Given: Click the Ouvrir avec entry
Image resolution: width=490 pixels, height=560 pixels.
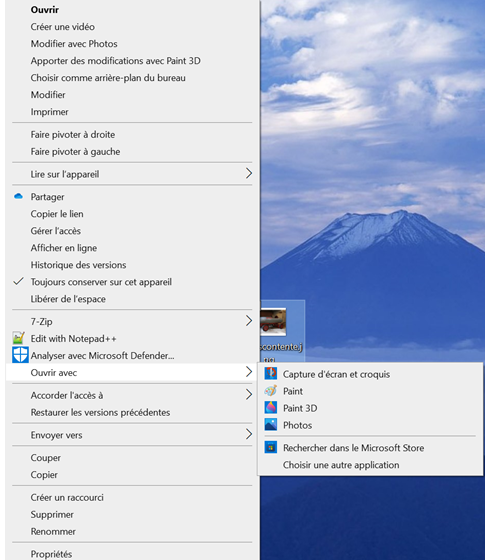Looking at the screenshot, I should click(132, 372).
